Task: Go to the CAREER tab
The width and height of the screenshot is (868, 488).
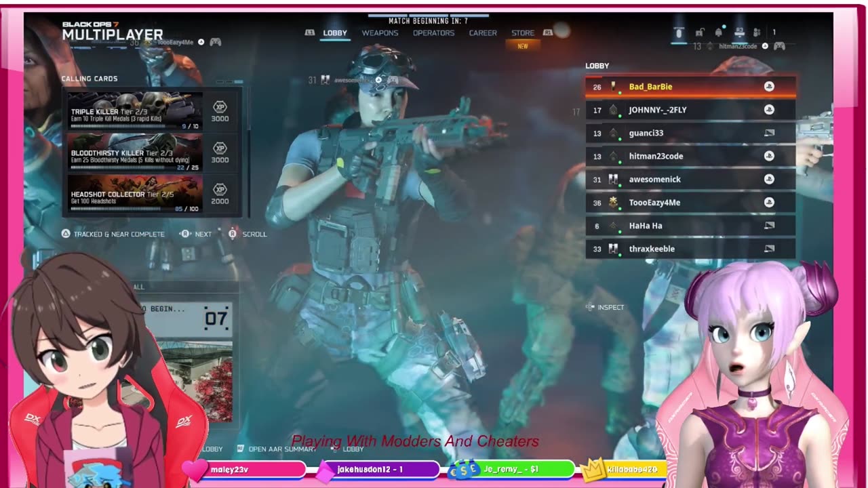Action: (x=483, y=33)
